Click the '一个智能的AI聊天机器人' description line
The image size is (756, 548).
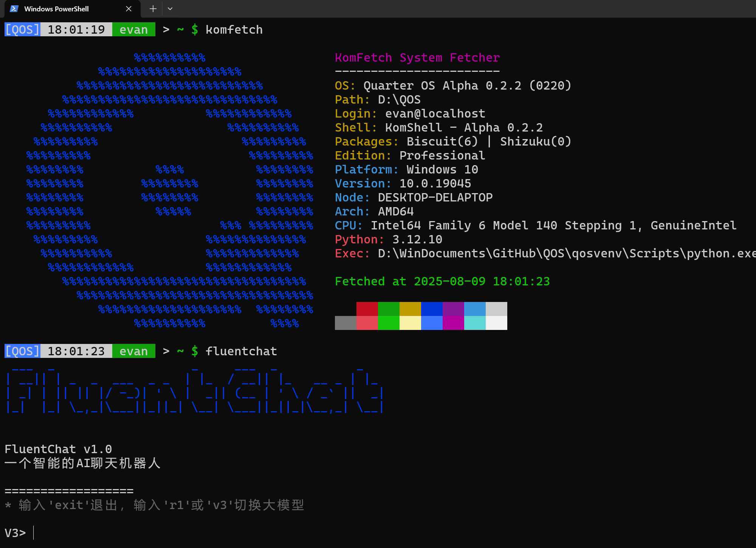coord(82,463)
